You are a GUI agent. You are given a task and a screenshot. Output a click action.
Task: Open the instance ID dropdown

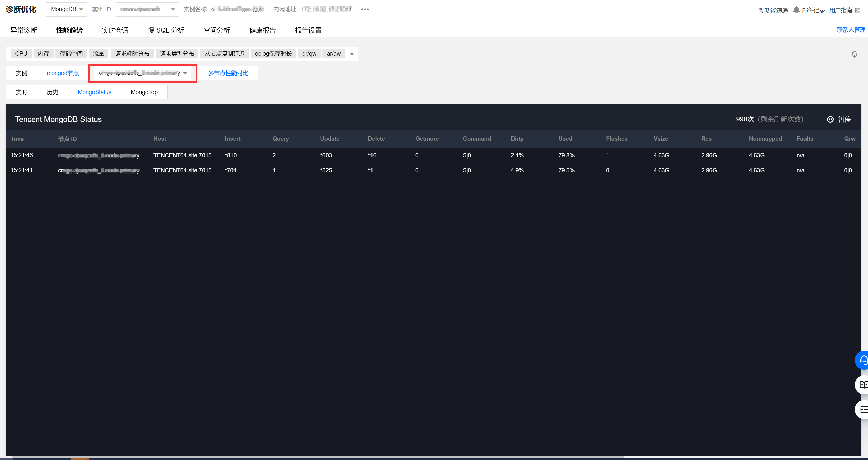click(x=146, y=9)
